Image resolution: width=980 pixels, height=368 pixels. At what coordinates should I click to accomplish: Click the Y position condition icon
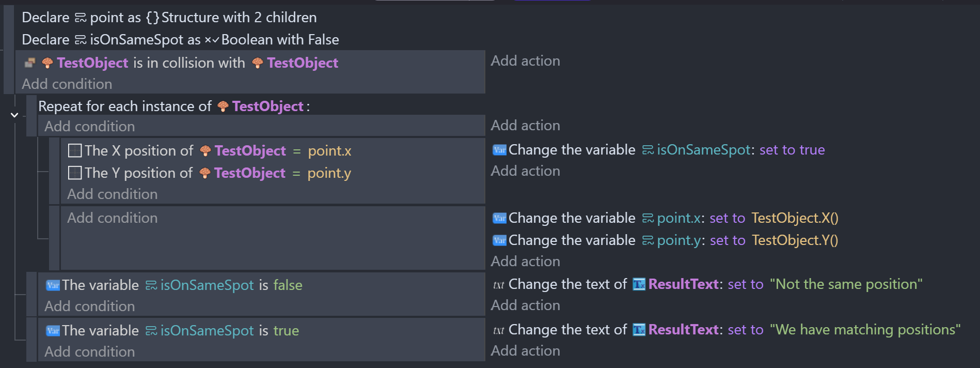[75, 173]
